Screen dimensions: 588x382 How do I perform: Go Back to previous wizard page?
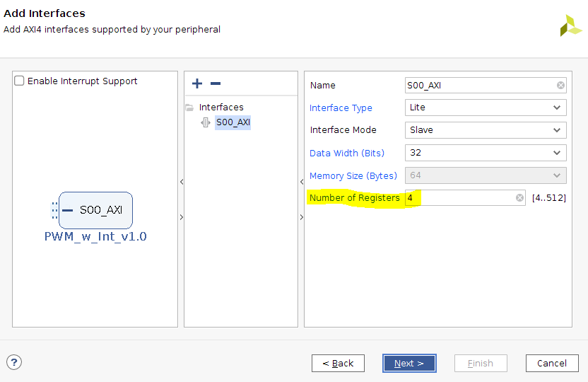pyautogui.click(x=338, y=363)
